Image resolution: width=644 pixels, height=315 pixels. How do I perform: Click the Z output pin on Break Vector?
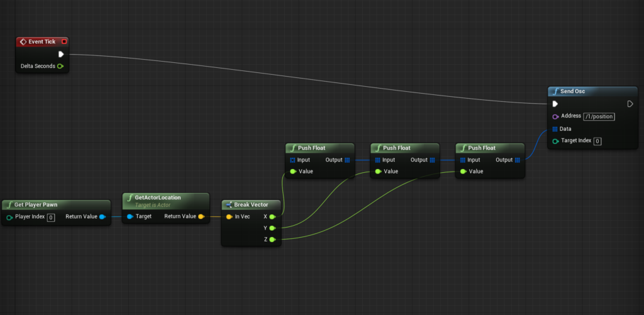pos(272,239)
